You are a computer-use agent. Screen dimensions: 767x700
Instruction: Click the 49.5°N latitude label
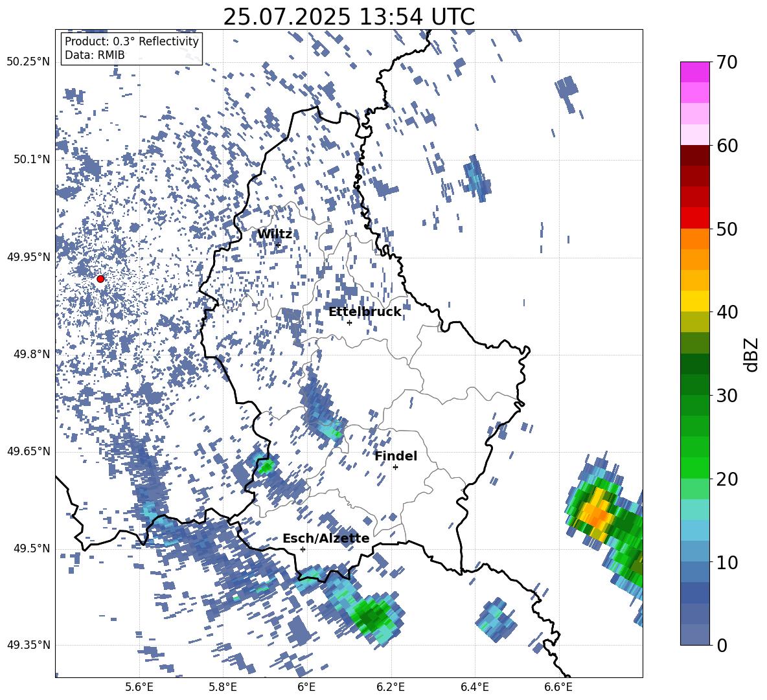click(31, 548)
